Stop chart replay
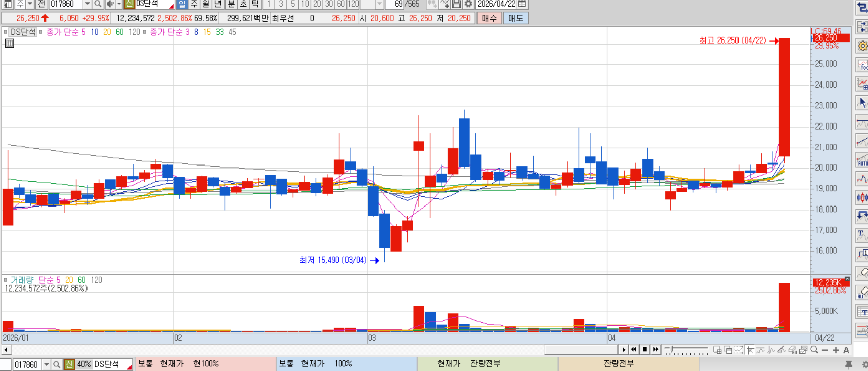The height and width of the screenshot is (371, 868). [645, 349]
